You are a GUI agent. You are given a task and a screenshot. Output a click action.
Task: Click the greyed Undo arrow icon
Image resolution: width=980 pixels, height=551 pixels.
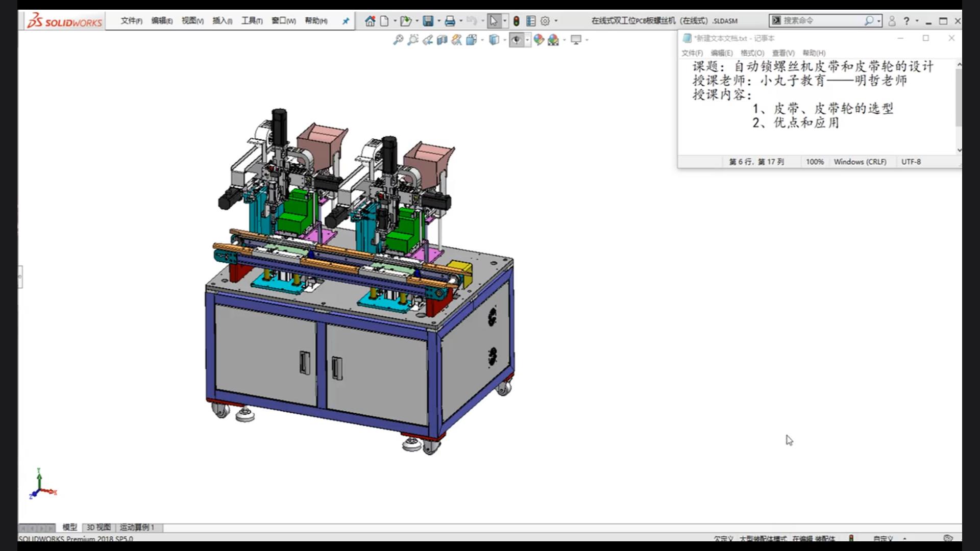click(x=472, y=21)
